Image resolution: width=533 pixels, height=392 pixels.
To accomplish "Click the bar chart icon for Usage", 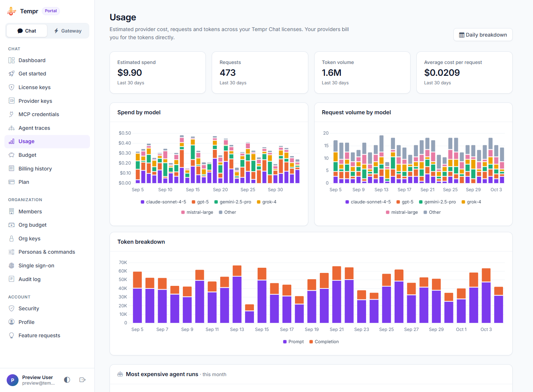I will point(11,141).
